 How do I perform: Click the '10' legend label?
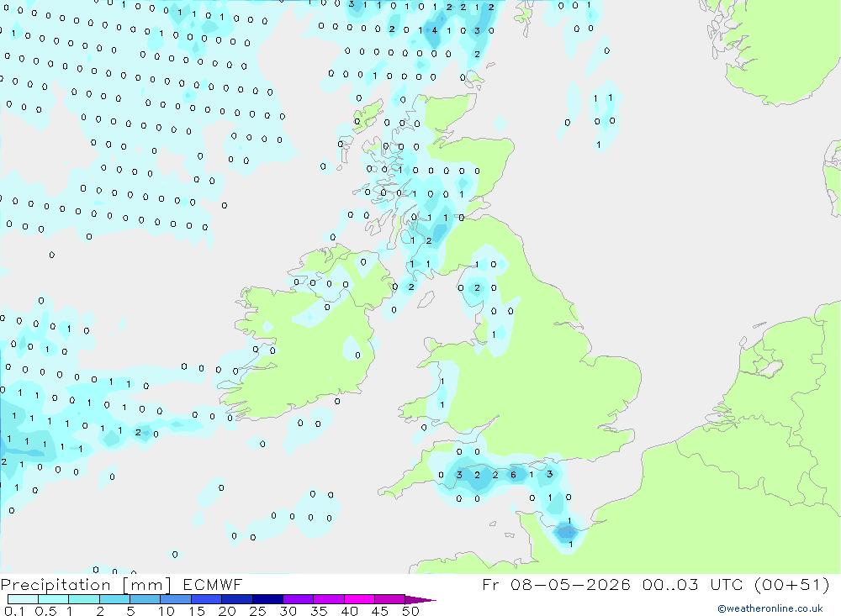(167, 611)
